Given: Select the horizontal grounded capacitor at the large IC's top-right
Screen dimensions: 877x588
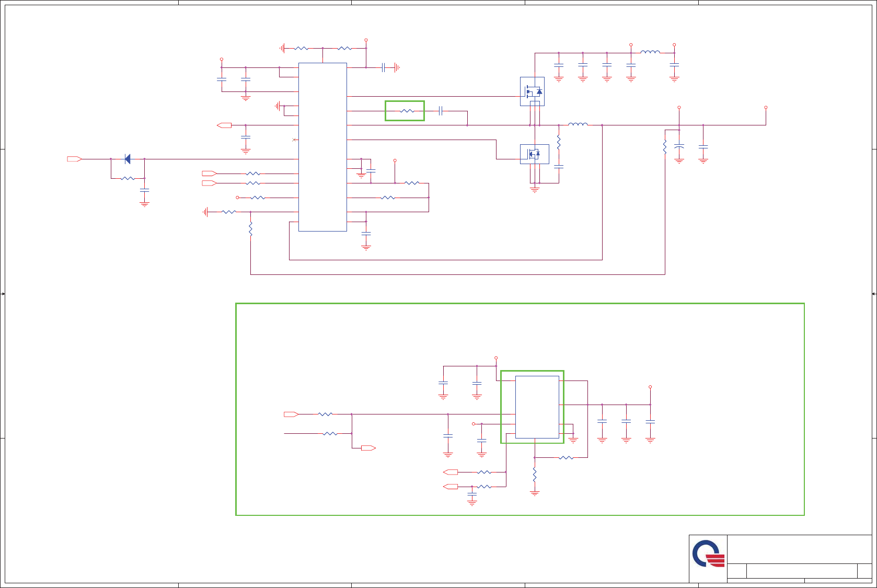Looking at the screenshot, I should [x=384, y=67].
